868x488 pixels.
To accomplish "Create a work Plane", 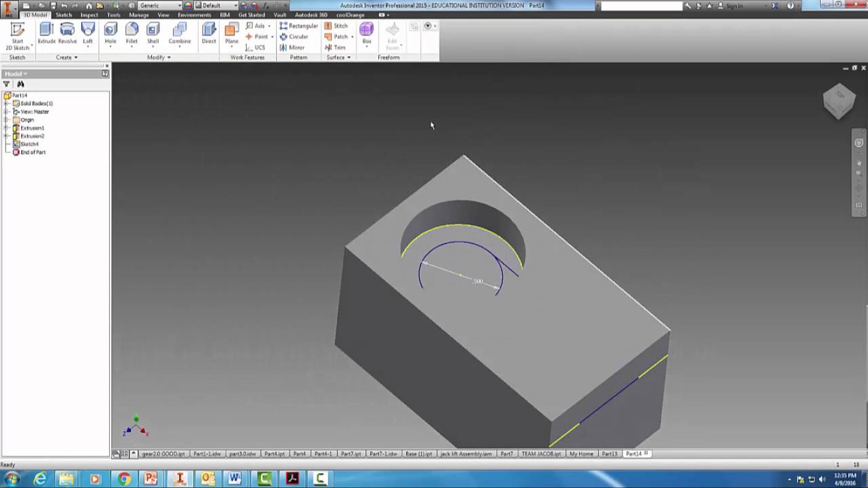I will (x=232, y=33).
